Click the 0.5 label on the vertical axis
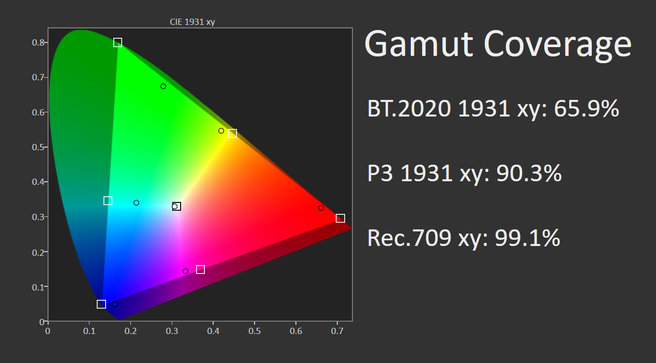 point(38,147)
